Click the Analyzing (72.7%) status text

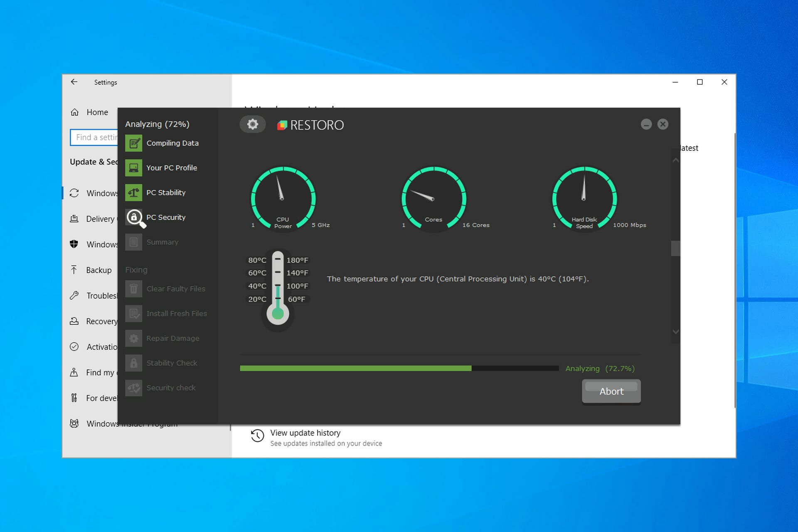point(600,369)
